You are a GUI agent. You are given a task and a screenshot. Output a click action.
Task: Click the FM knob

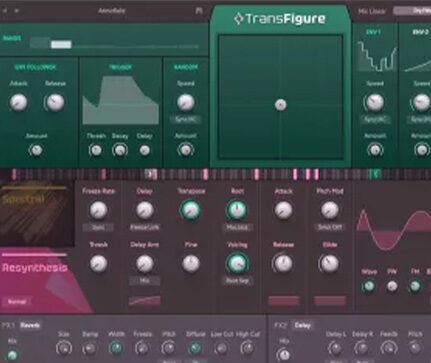[x=415, y=286]
